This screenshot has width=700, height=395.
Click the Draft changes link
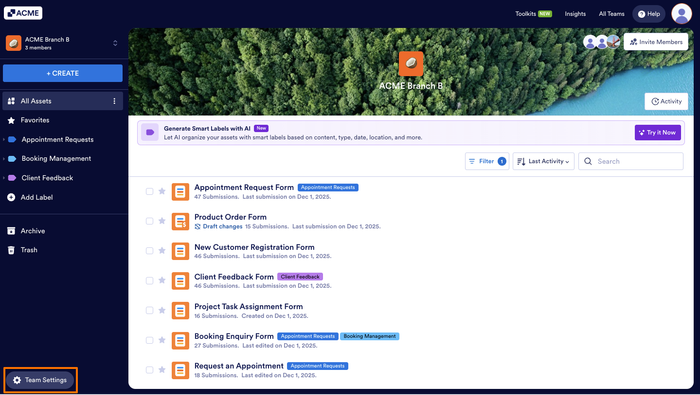click(x=222, y=227)
